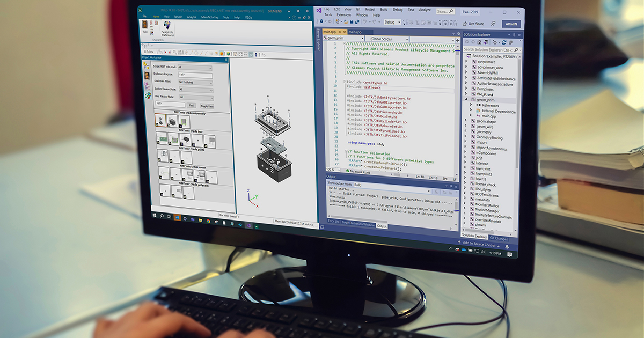The image size is (644, 338).
Task: Collapse all items in Solution Explorer
Action: pyautogui.click(x=510, y=42)
